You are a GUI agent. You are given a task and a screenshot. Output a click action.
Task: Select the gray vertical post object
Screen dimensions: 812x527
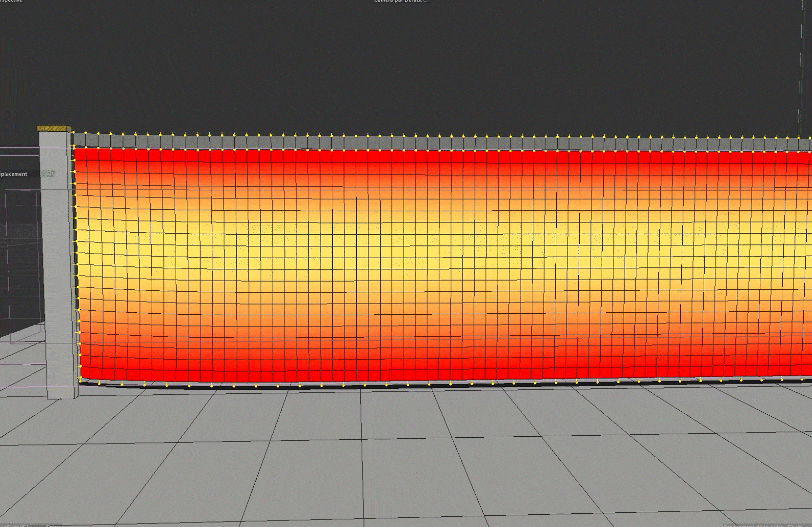[60, 265]
